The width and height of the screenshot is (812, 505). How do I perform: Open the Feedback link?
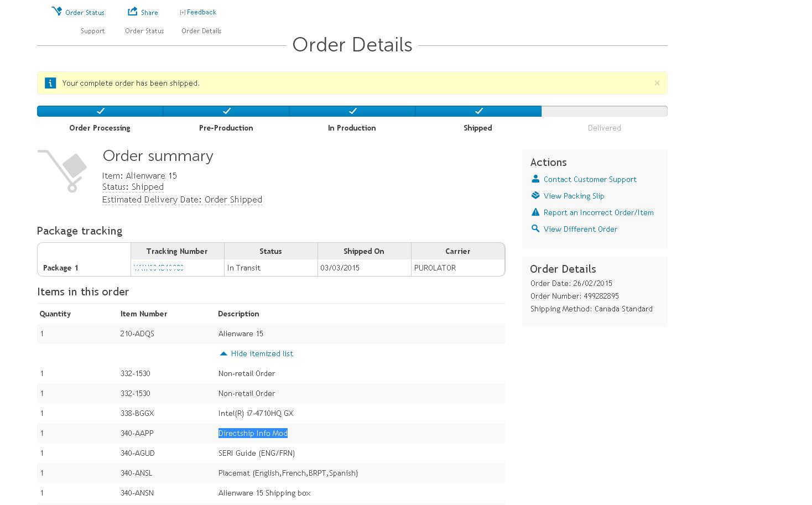pyautogui.click(x=201, y=12)
